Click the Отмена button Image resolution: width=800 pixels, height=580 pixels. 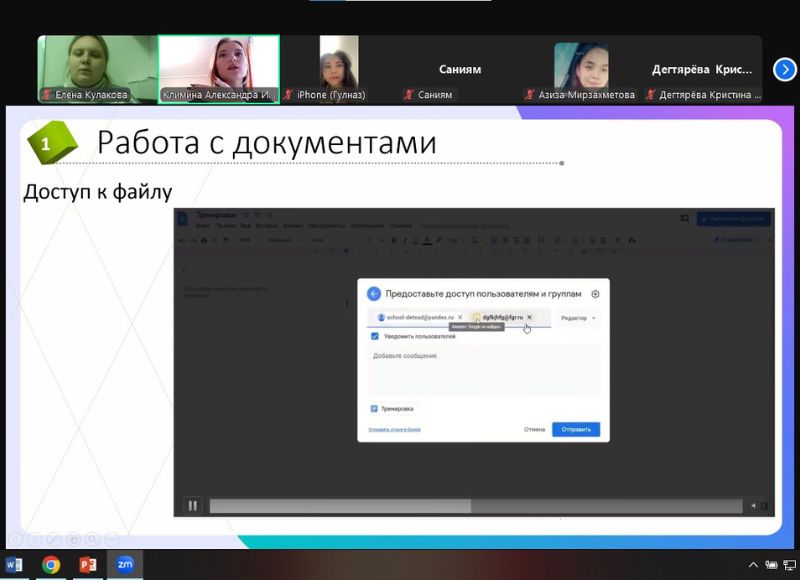tap(534, 429)
